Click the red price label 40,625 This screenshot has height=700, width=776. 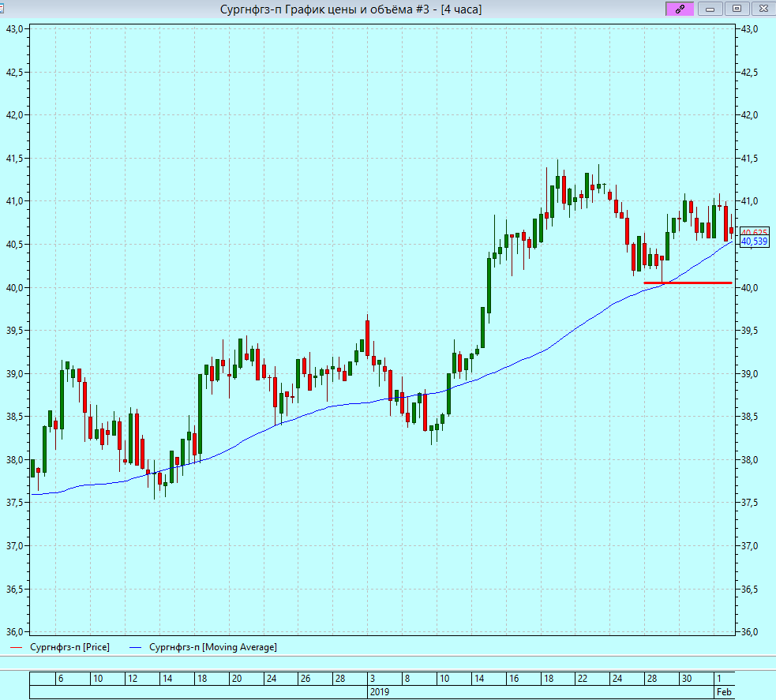(x=754, y=232)
